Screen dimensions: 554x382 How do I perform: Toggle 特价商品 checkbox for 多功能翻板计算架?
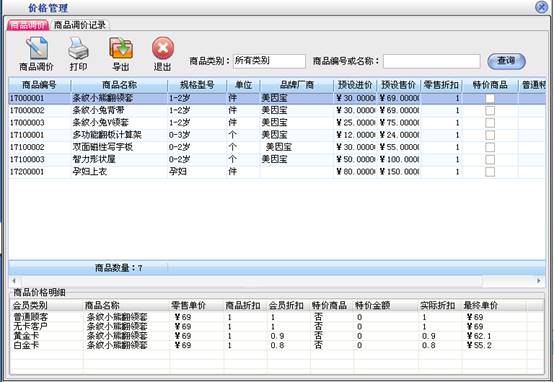click(x=490, y=135)
